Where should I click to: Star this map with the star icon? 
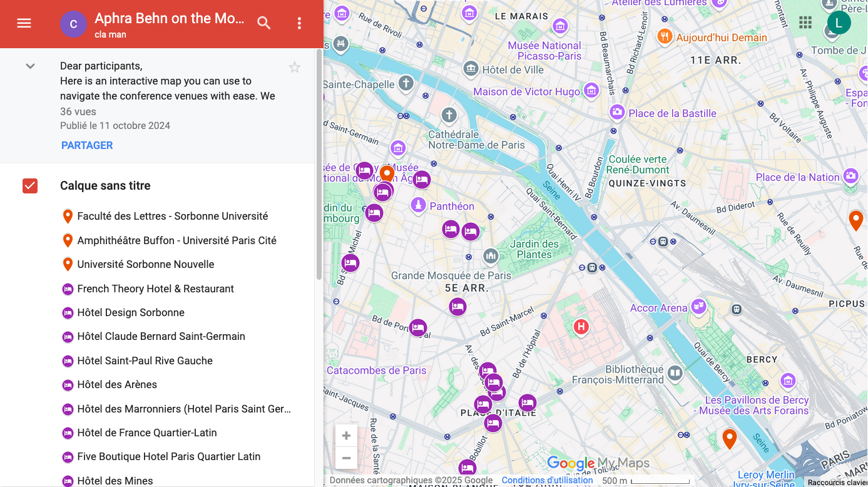[x=295, y=67]
